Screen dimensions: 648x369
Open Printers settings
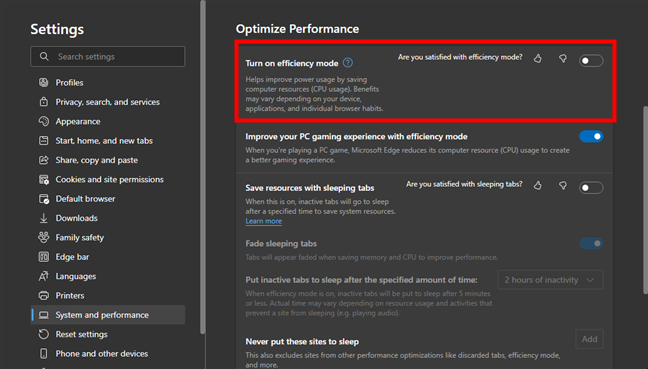pyautogui.click(x=107, y=295)
